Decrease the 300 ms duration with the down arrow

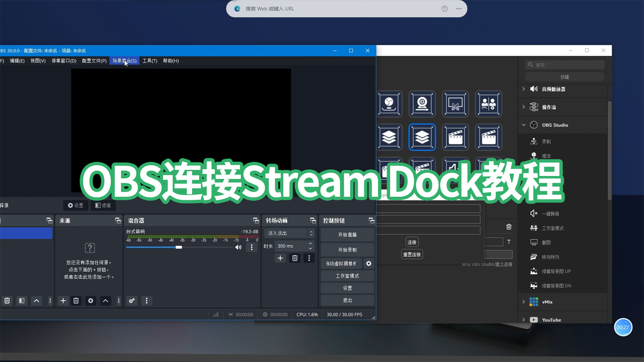point(311,248)
